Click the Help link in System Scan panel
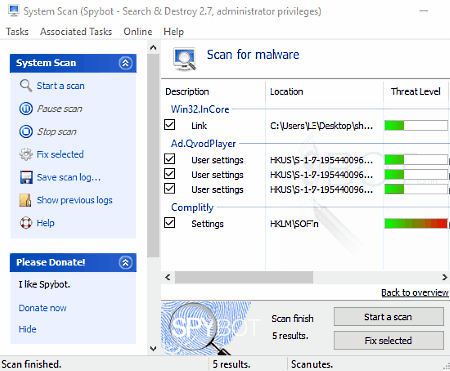The image size is (450, 371). [x=45, y=223]
